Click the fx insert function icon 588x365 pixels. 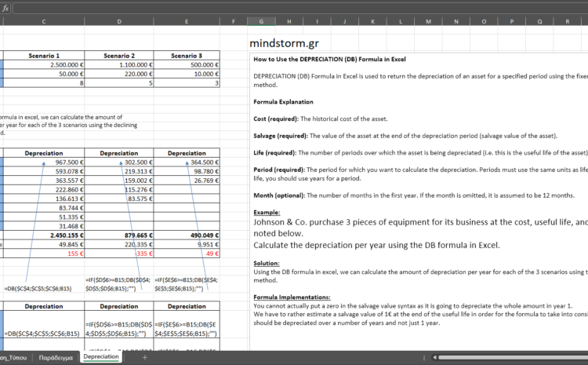(5, 9)
